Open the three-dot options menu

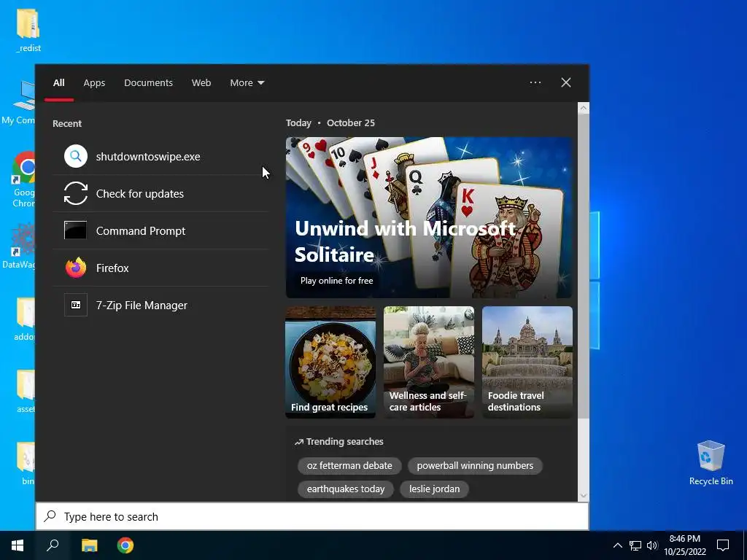pos(535,82)
